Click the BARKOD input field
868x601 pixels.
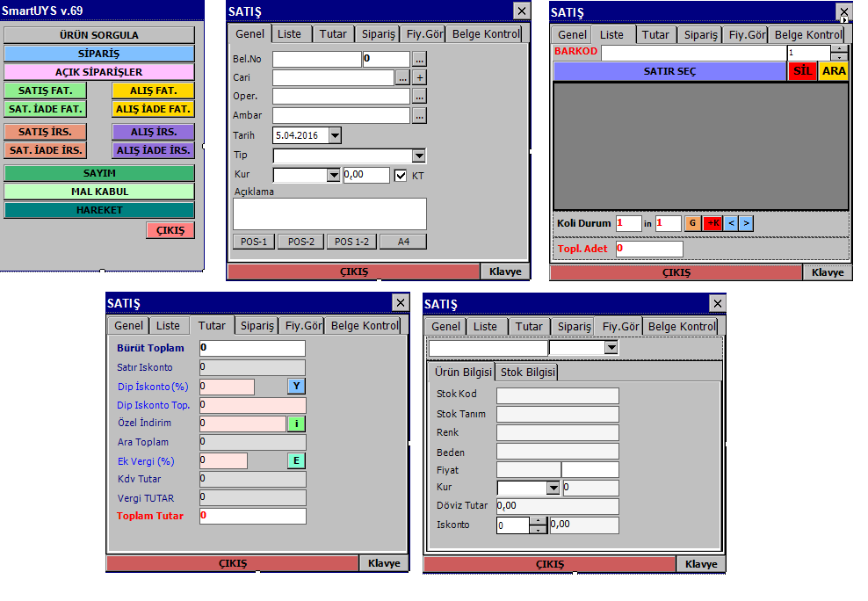(693, 53)
